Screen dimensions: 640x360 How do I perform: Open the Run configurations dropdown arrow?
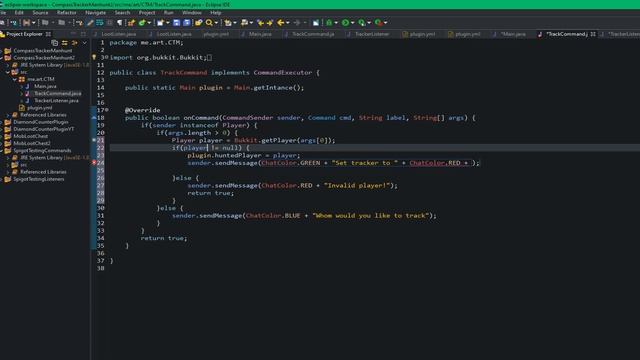click(x=353, y=22)
